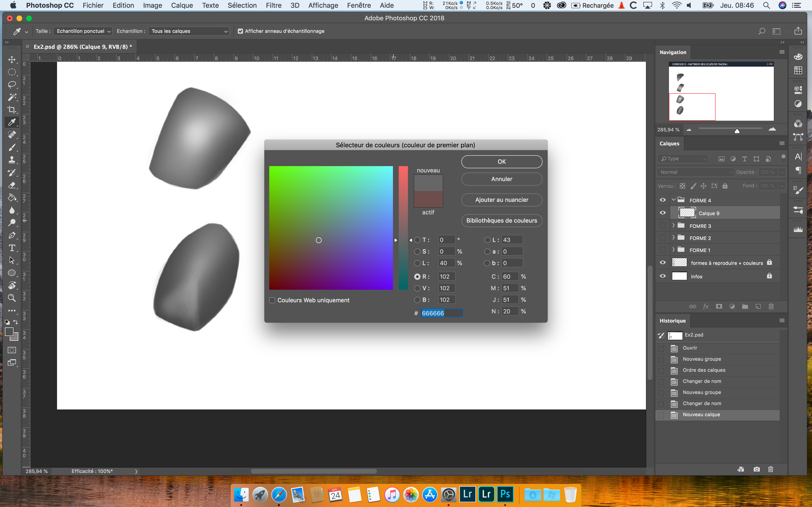Select the Horizontal Type tool
Screen dimensions: 812x507
(12, 248)
